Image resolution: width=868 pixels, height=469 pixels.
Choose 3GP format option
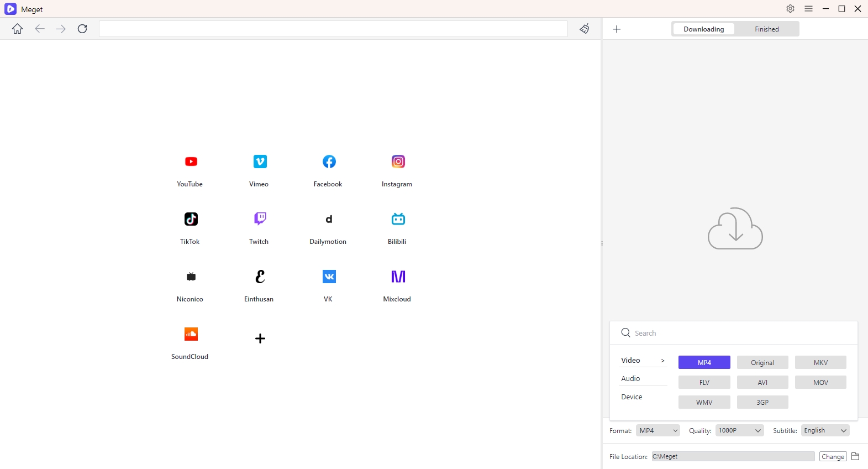pyautogui.click(x=762, y=402)
